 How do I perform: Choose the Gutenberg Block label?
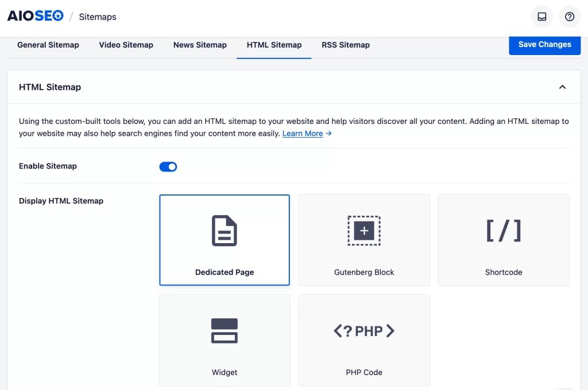click(363, 272)
